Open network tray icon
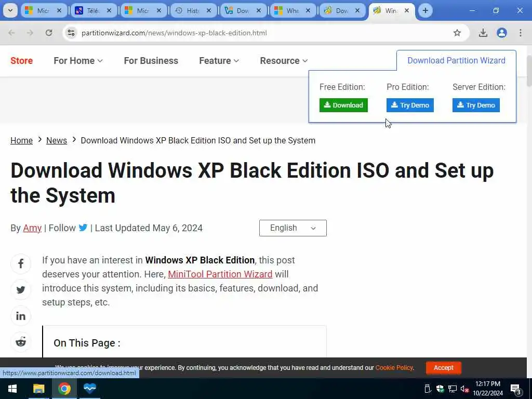532x399 pixels. (x=453, y=389)
